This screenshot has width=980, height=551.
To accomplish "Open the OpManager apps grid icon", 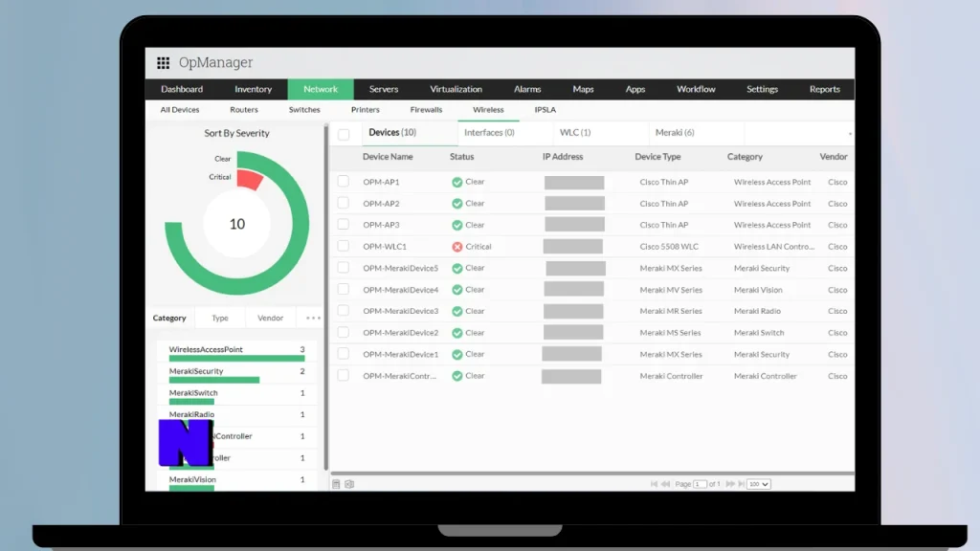I will [x=163, y=62].
